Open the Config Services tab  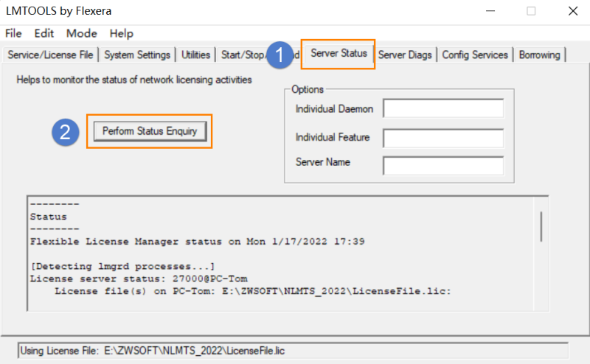(x=475, y=55)
